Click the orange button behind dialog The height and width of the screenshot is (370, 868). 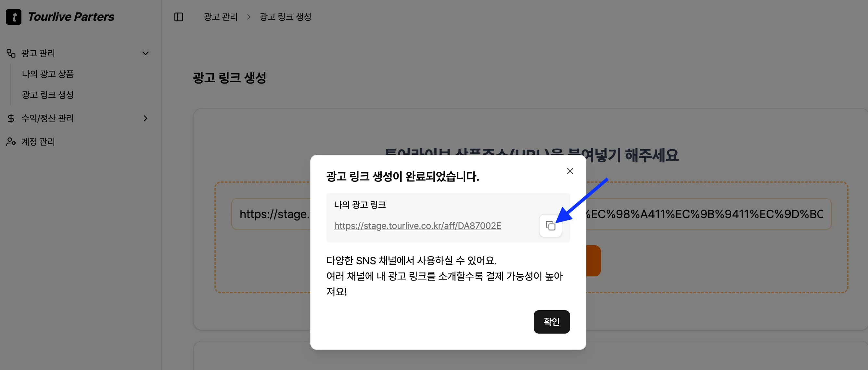coord(594,260)
